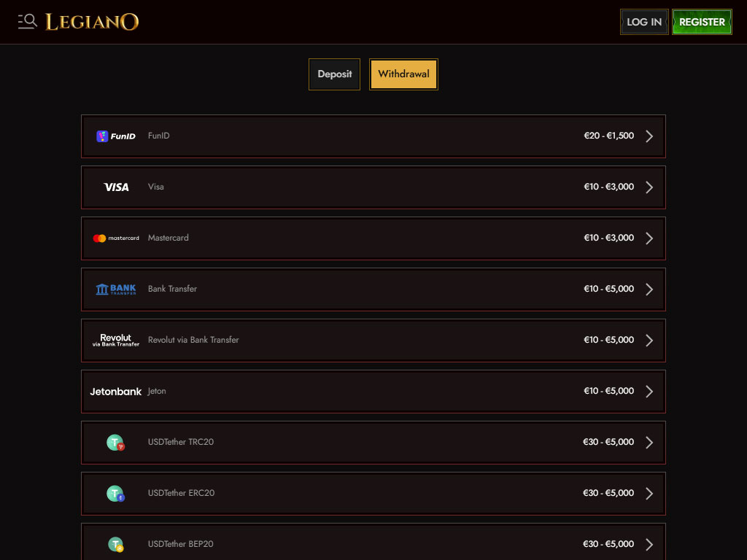Expand the Mastercard row chevron
The height and width of the screenshot is (560, 747).
click(649, 238)
